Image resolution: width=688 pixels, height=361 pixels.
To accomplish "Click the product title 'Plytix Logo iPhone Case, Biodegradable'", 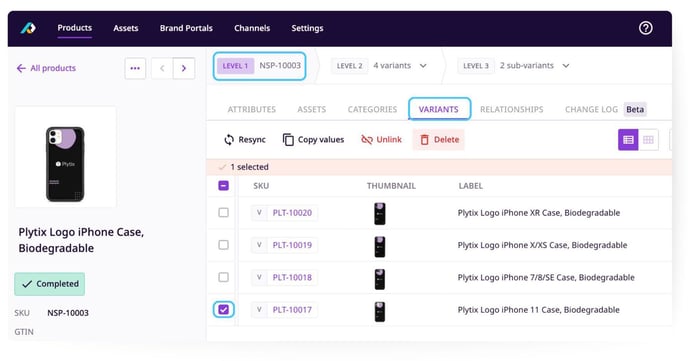I will (x=81, y=240).
